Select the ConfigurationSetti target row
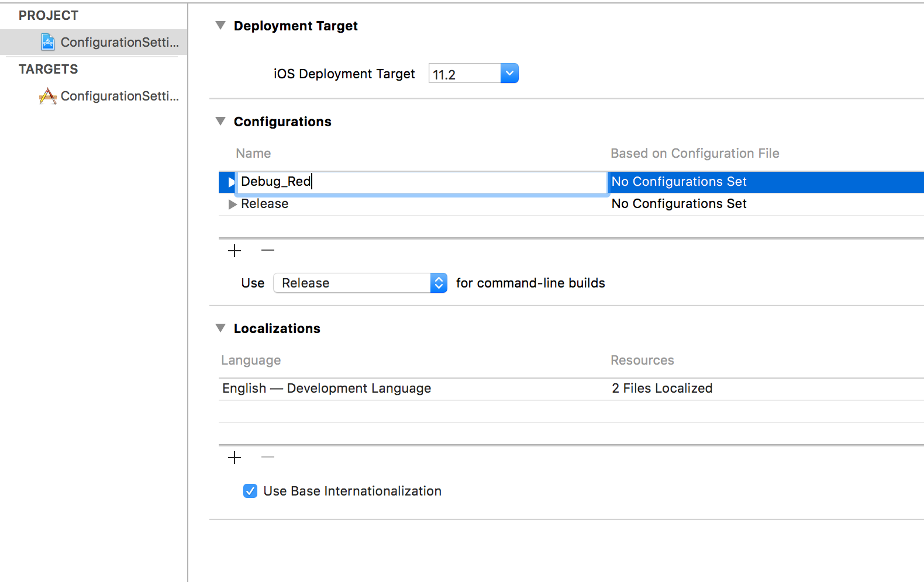This screenshot has height=582, width=924. click(94, 96)
